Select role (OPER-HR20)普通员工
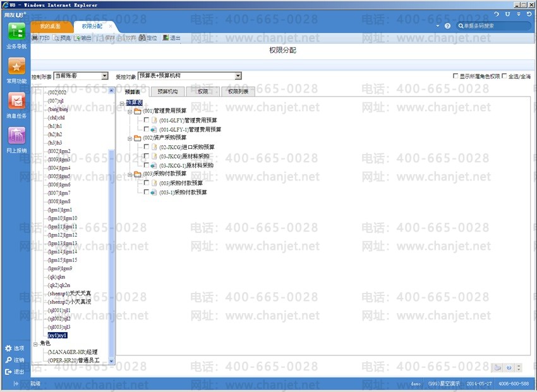Screen dimensions: 537x392 [x=74, y=360]
